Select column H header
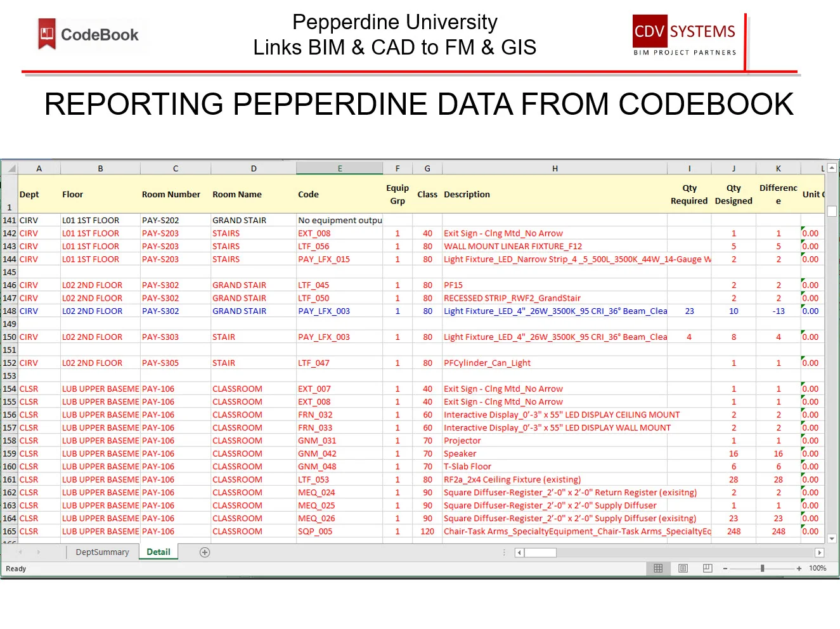This screenshot has height=629, width=840. click(x=555, y=169)
